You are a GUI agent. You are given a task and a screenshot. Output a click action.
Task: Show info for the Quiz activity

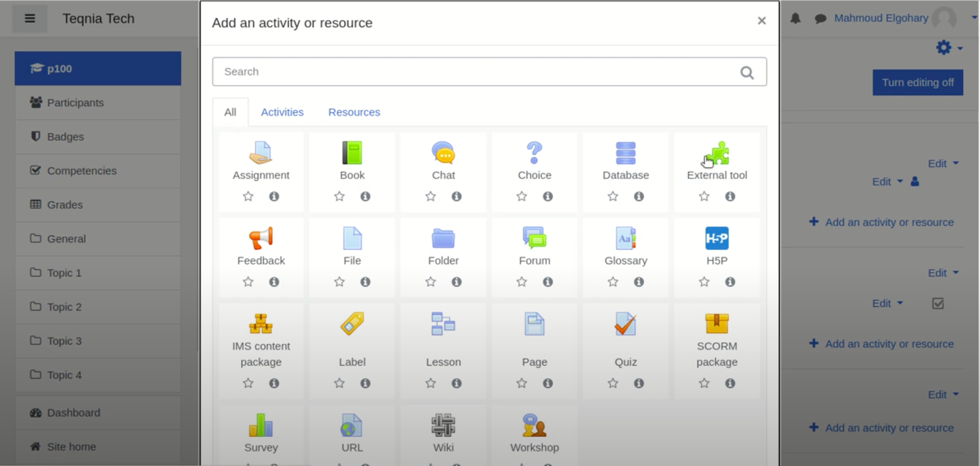pos(639,383)
